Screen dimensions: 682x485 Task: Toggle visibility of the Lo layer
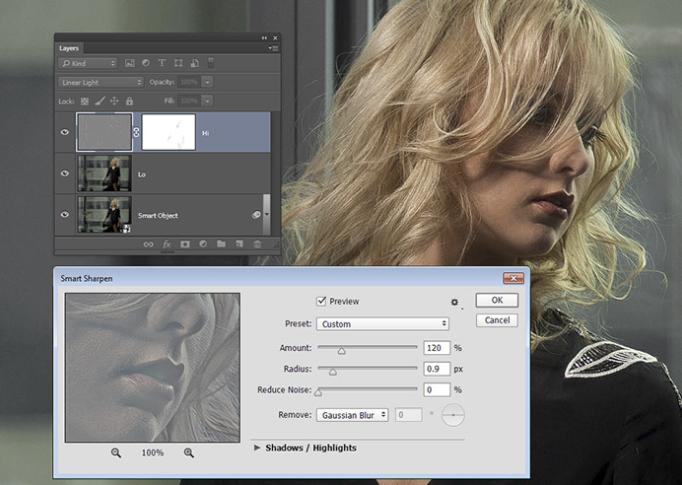[65, 173]
